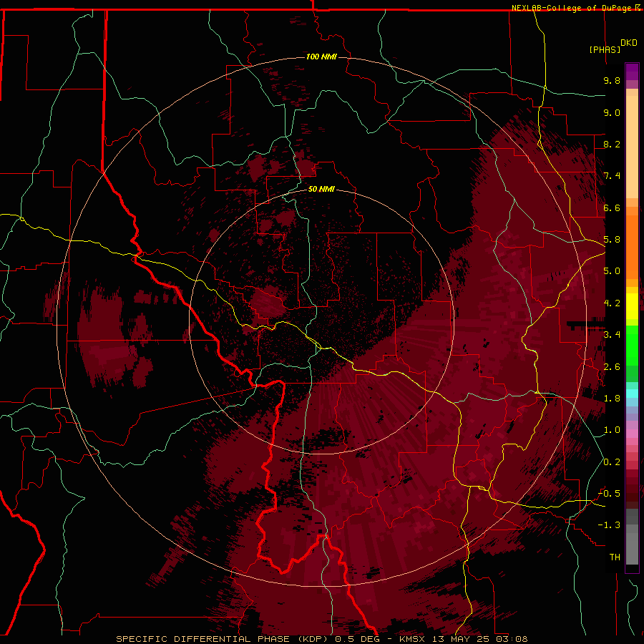This screenshot has width=644, height=644.
Task: Select the 9.0 value on the scale
Action: tap(612, 112)
